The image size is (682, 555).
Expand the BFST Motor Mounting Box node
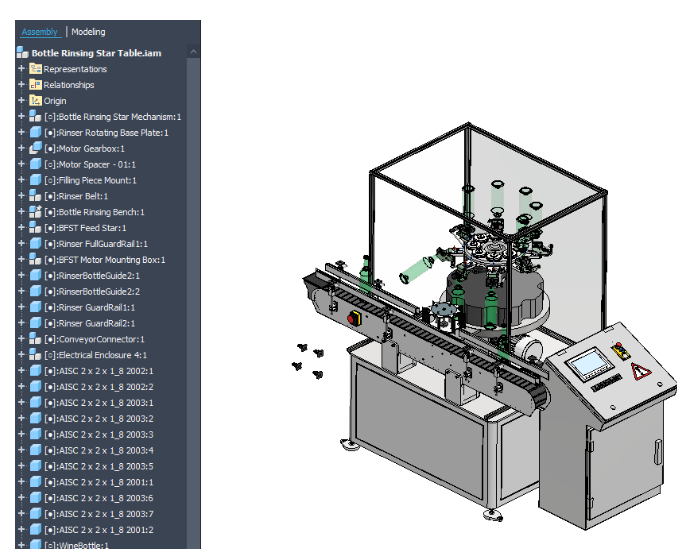[21, 260]
